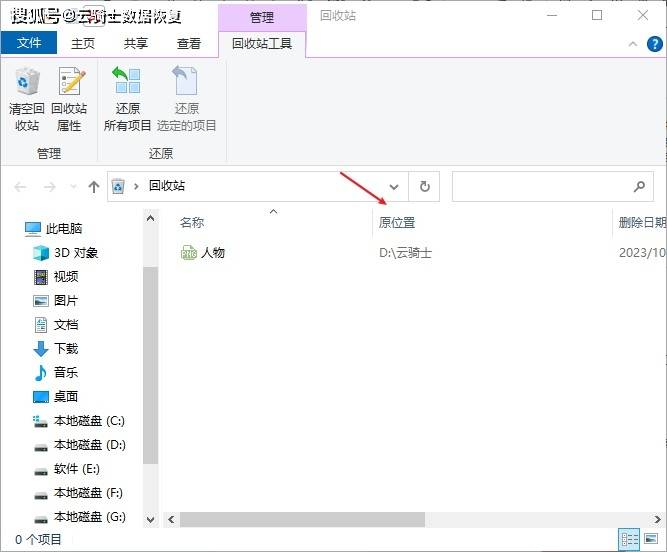Expand the address bar path chevron
The width and height of the screenshot is (667, 552).
(x=136, y=186)
